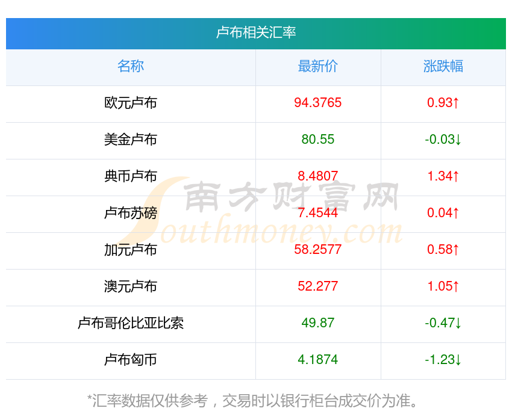Click the 涨跌幅 column header
The height and width of the screenshot is (420, 512).
tap(443, 66)
